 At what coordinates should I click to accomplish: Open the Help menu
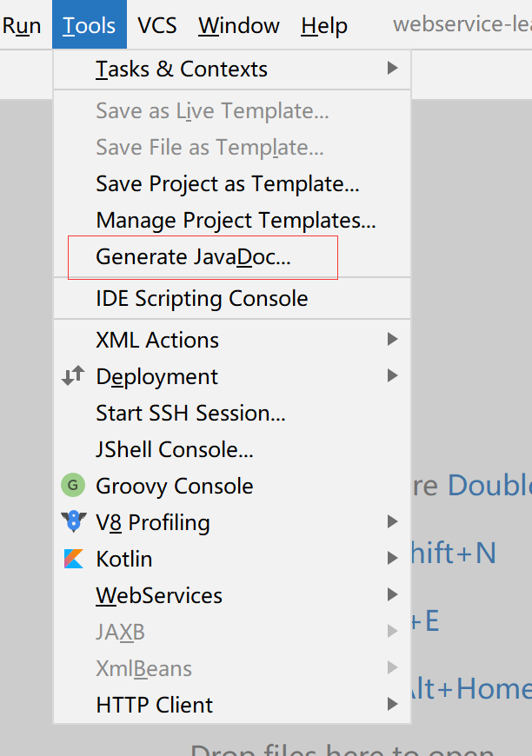(324, 26)
